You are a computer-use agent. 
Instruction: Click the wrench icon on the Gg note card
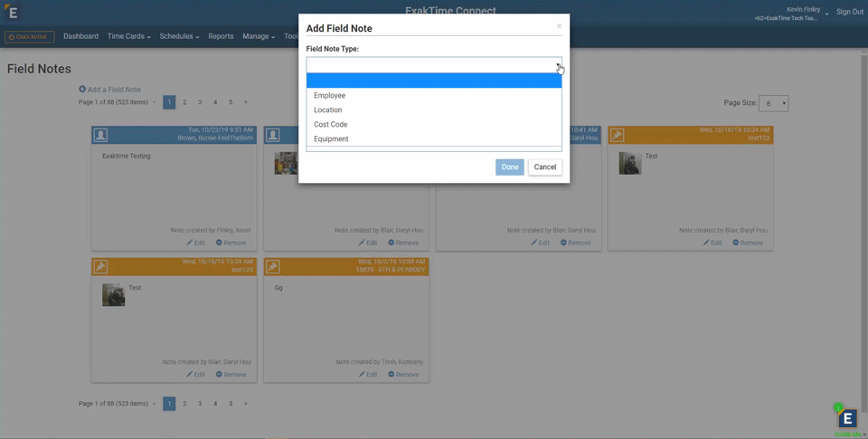pos(273,267)
